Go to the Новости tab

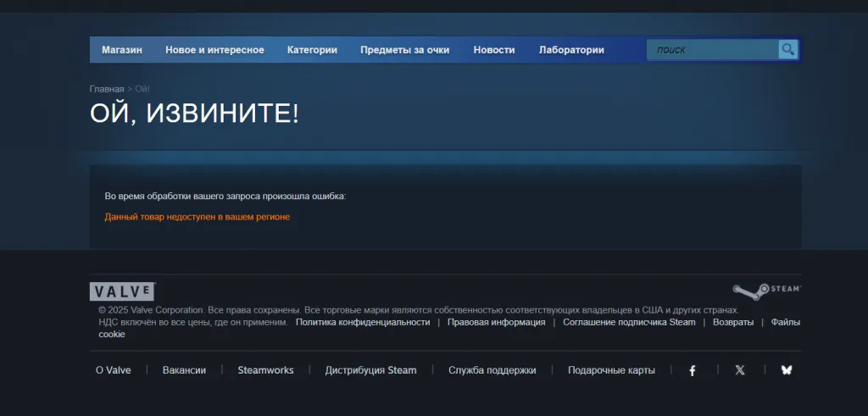click(x=494, y=50)
